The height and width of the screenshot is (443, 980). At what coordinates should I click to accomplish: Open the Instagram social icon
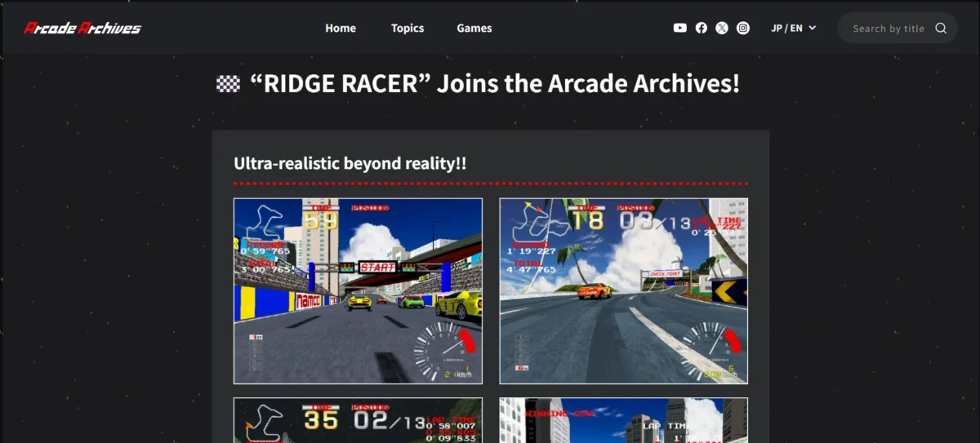pyautogui.click(x=743, y=28)
